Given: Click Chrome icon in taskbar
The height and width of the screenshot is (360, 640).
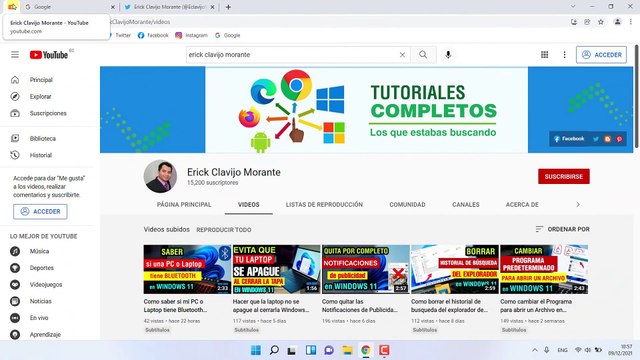Looking at the screenshot, I should click(366, 350).
